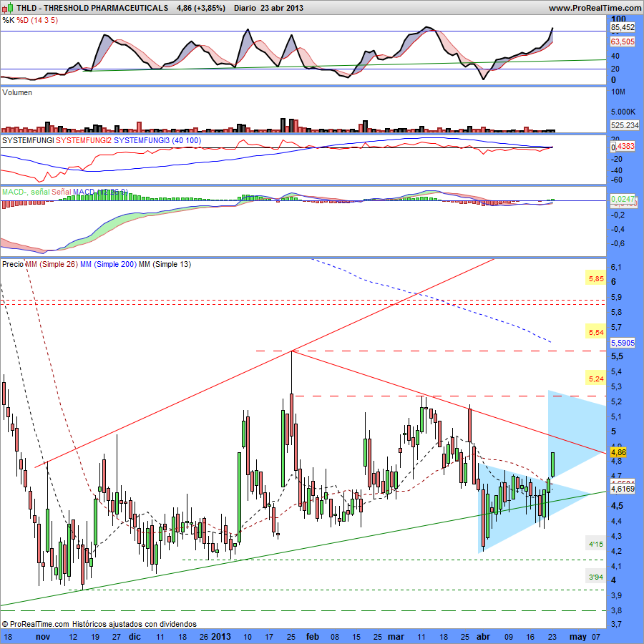644x644 pixels.
Task: Click the MM (Simple 200) moving average label
Action: (x=108, y=264)
